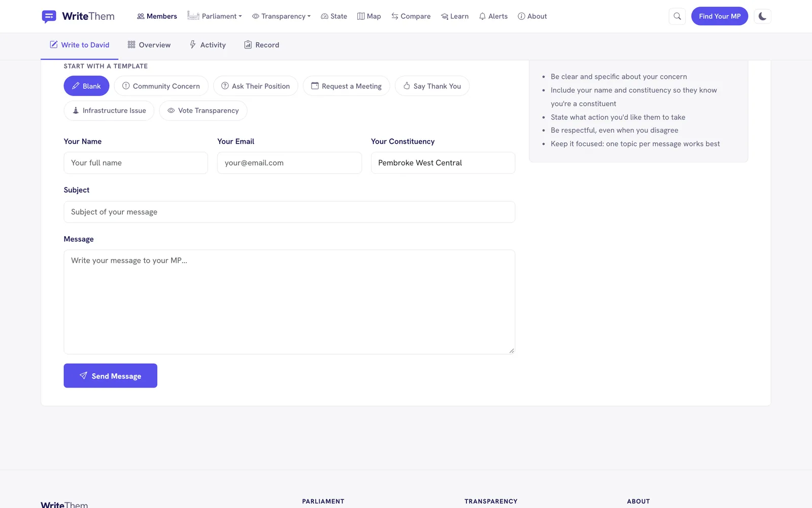Click the Send Message button
This screenshot has height=508, width=812.
(x=110, y=375)
